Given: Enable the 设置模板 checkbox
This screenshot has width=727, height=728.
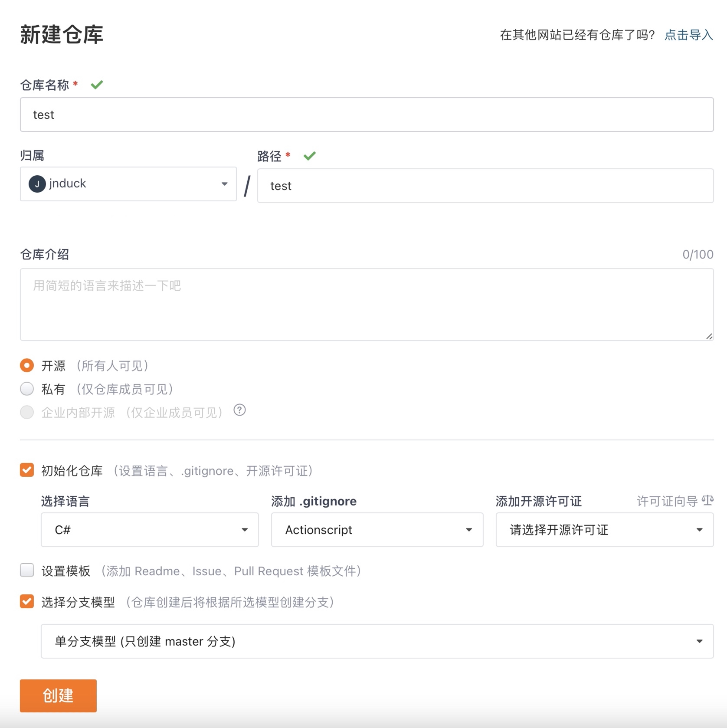Looking at the screenshot, I should 26,571.
